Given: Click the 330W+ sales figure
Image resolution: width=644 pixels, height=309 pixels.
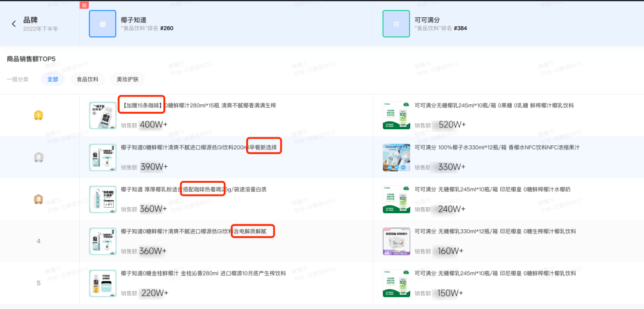Looking at the screenshot, I should click(x=452, y=167).
